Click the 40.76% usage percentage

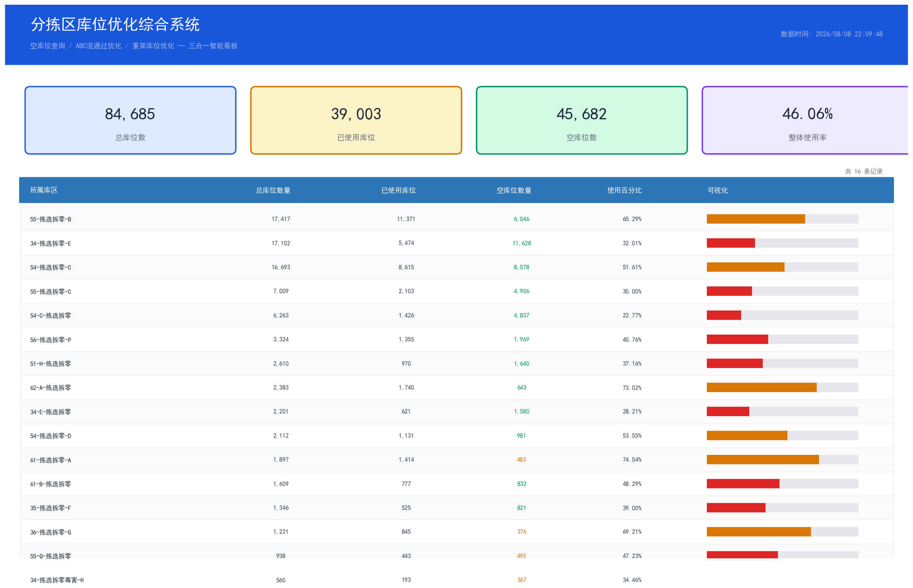pos(632,339)
